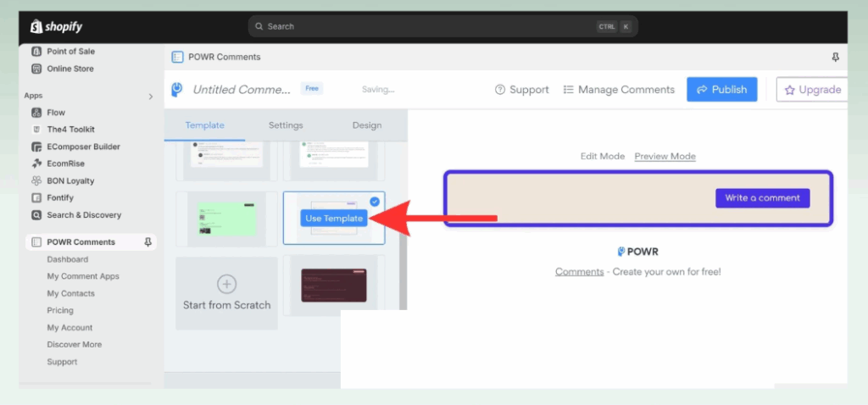Unpin POWR Comments in sidebar
Viewport: 868px width, 405px height.
tap(147, 241)
